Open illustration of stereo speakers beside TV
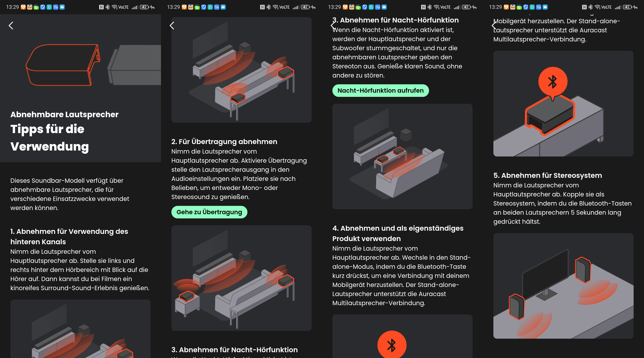Screen dimensions: 644x358 563,286
